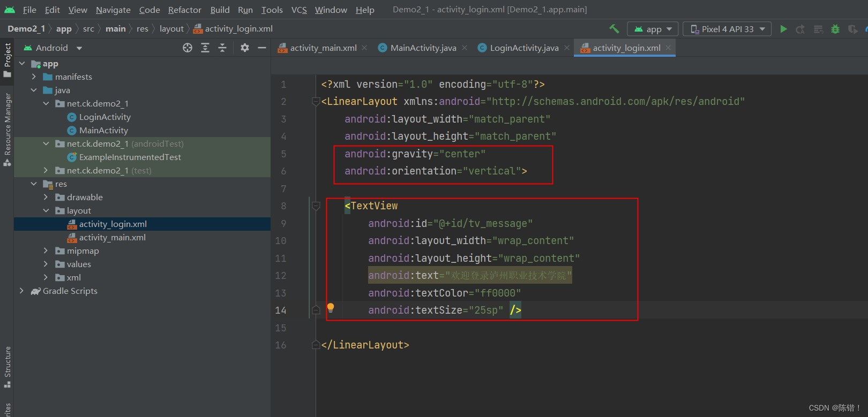Open the Resource Manager tool window
This screenshot has width=868, height=417.
tap(7, 129)
